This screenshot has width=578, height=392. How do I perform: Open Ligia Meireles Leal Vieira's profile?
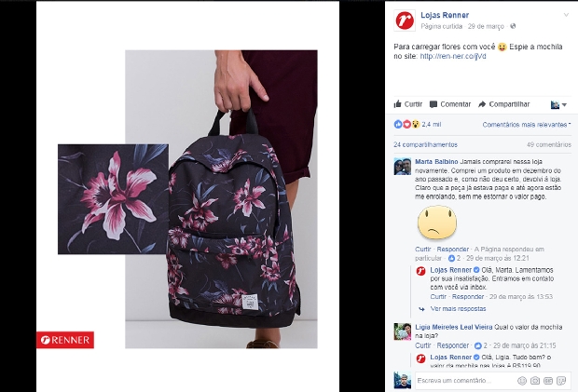[x=454, y=327]
